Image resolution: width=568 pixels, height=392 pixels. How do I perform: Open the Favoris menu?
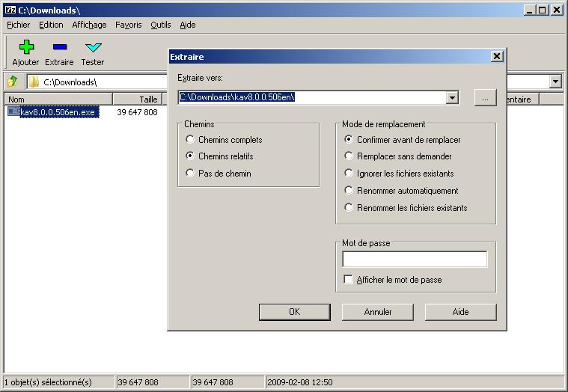pos(128,25)
